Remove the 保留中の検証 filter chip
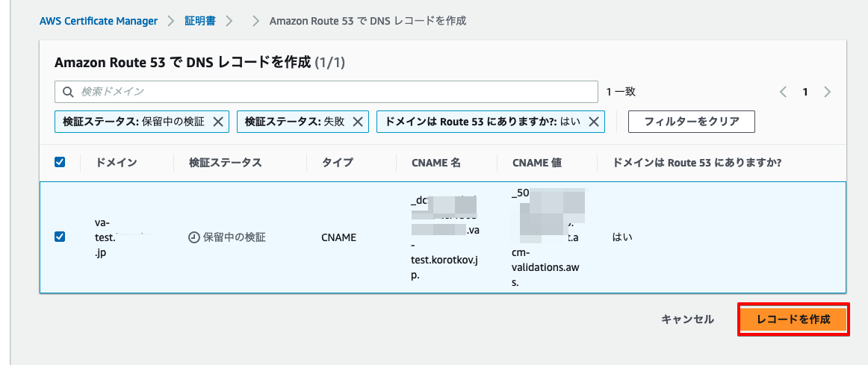The width and height of the screenshot is (868, 365). click(217, 122)
